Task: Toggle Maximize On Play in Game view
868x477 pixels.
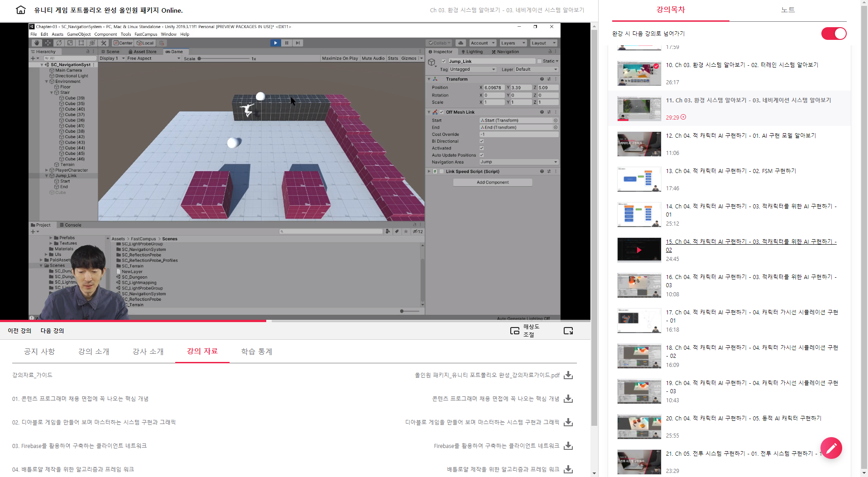Action: [340, 58]
